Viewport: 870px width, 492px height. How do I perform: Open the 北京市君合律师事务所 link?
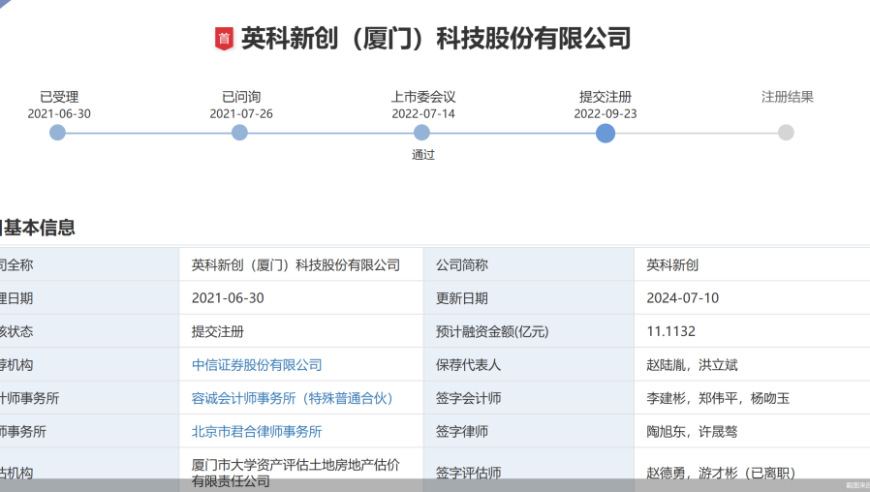[x=257, y=432]
